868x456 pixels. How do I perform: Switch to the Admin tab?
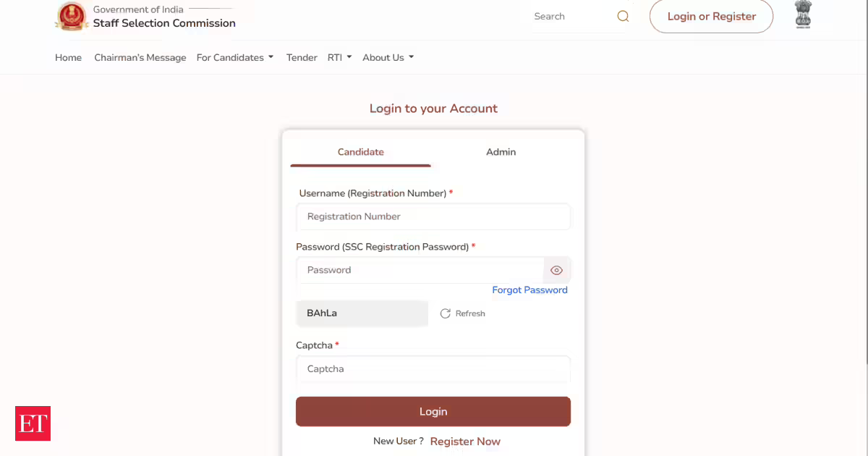[501, 152]
